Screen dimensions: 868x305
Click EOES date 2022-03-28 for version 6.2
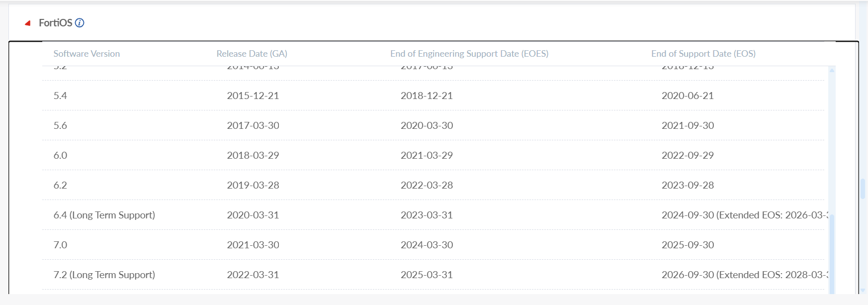[427, 185]
